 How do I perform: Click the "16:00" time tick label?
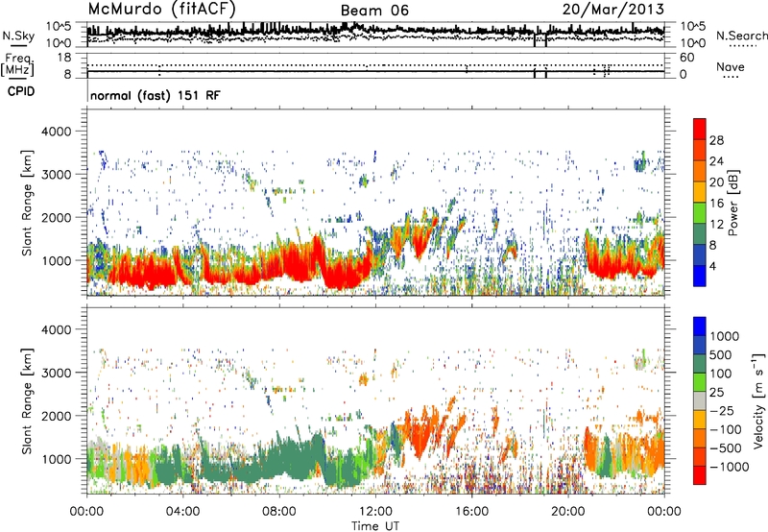coord(471,512)
